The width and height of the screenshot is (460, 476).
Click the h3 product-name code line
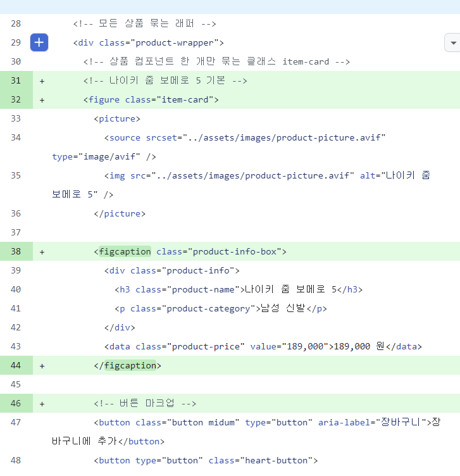tap(239, 289)
